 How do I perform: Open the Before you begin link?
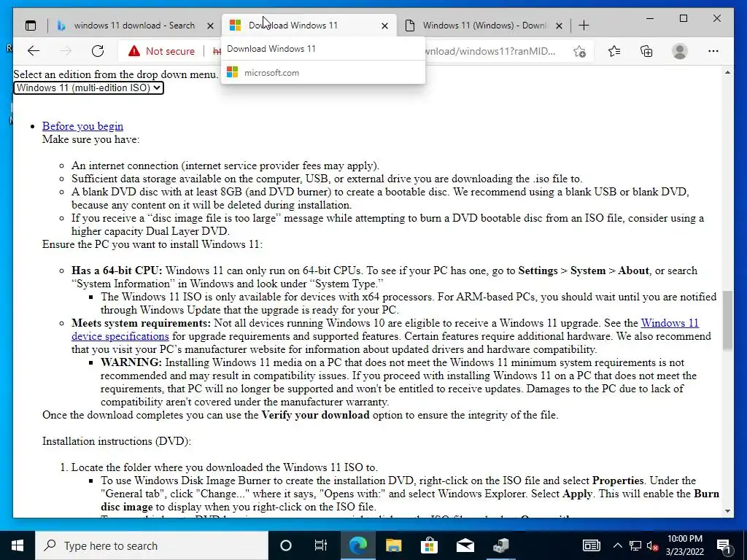(x=82, y=126)
